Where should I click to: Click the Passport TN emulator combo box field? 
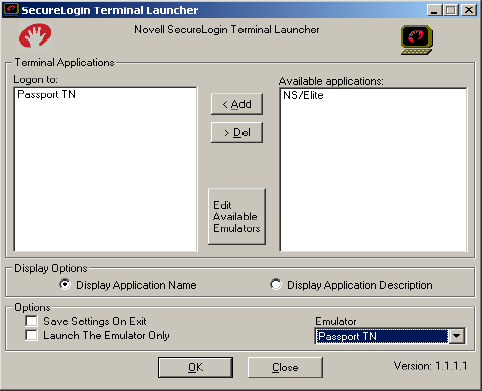[382, 336]
